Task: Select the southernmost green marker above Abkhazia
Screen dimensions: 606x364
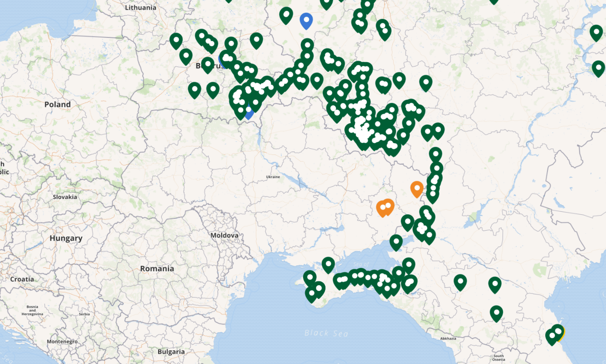Action: click(x=496, y=314)
